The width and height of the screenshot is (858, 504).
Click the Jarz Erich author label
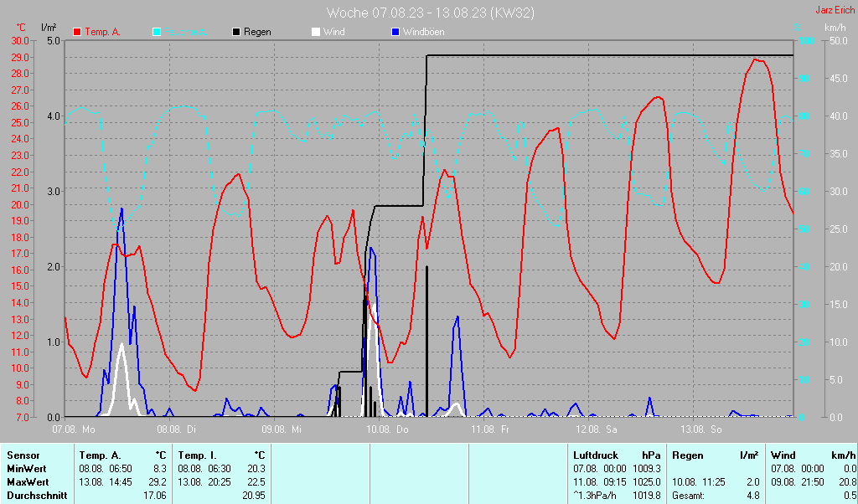[835, 11]
